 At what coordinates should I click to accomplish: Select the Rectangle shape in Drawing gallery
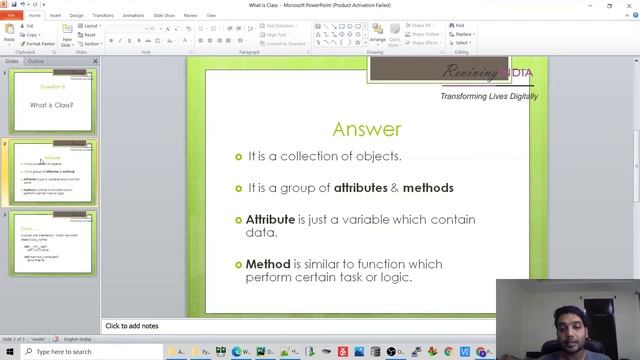point(342,26)
